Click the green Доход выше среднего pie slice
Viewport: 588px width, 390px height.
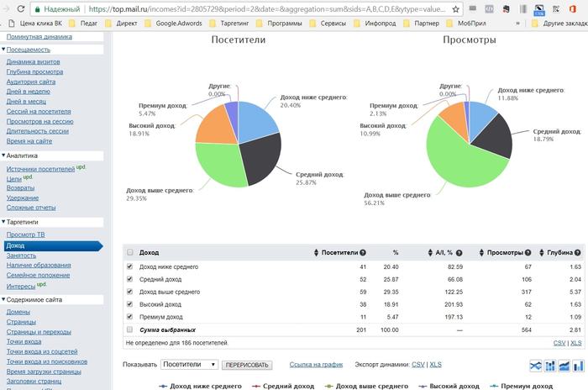219,164
